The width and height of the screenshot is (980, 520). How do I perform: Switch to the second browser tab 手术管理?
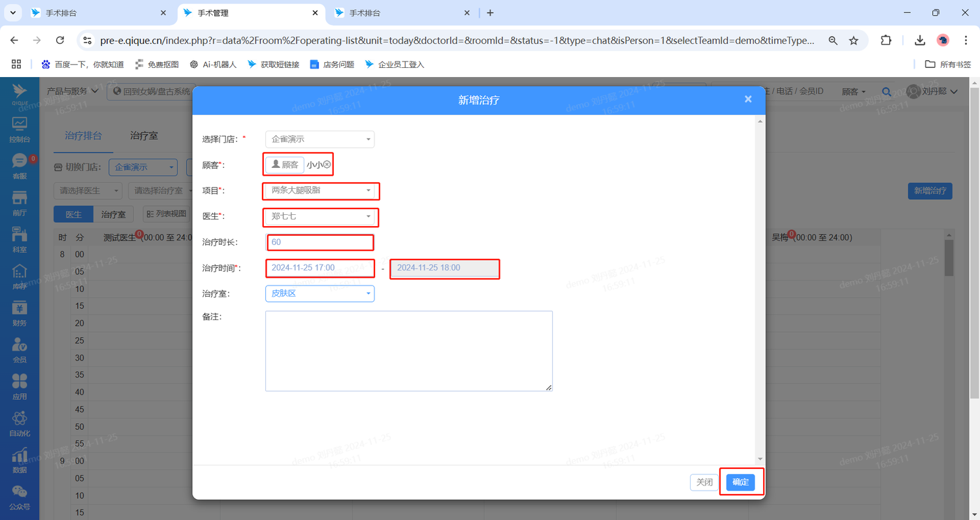pos(250,13)
